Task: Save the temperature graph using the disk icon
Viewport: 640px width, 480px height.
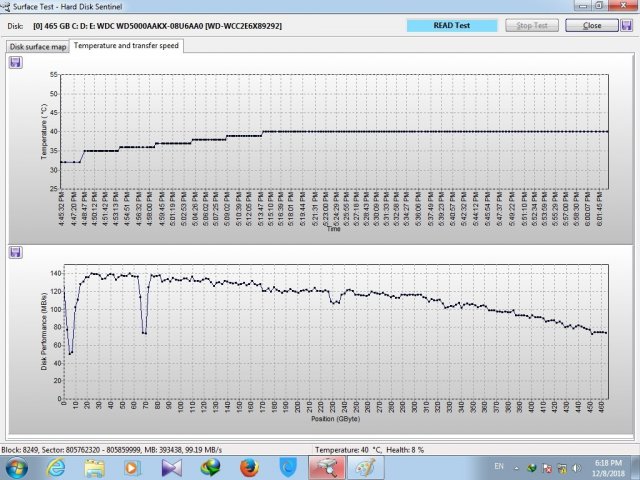Action: click(16, 62)
